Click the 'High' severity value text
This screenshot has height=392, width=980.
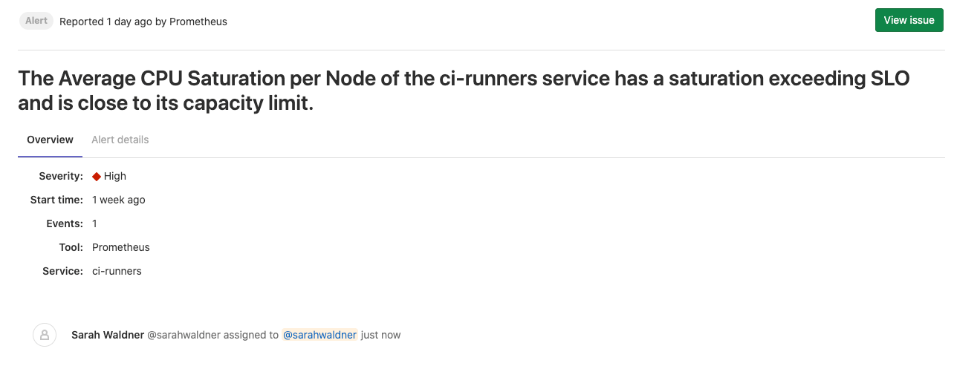coord(115,176)
